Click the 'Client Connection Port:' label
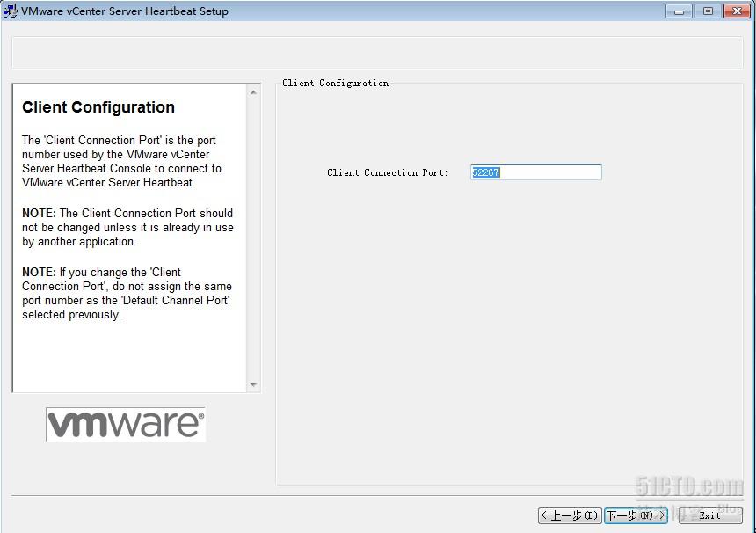756x533 pixels. [x=387, y=172]
